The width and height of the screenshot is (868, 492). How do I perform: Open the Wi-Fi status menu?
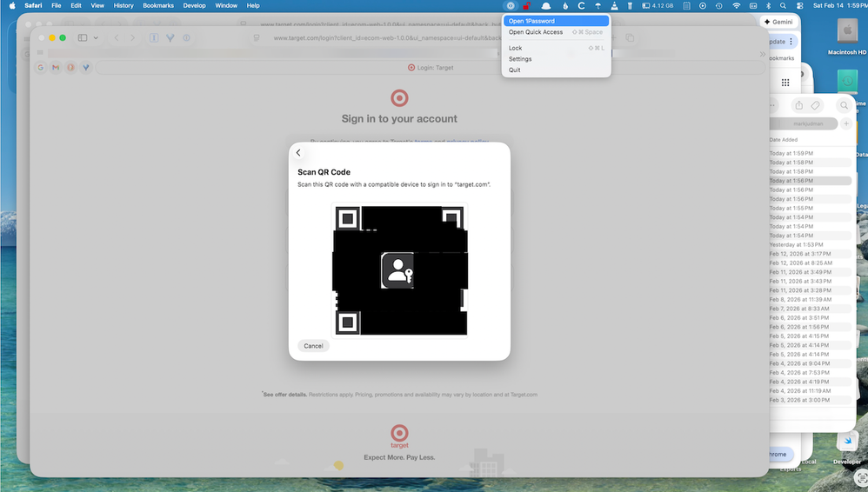click(x=737, y=5)
